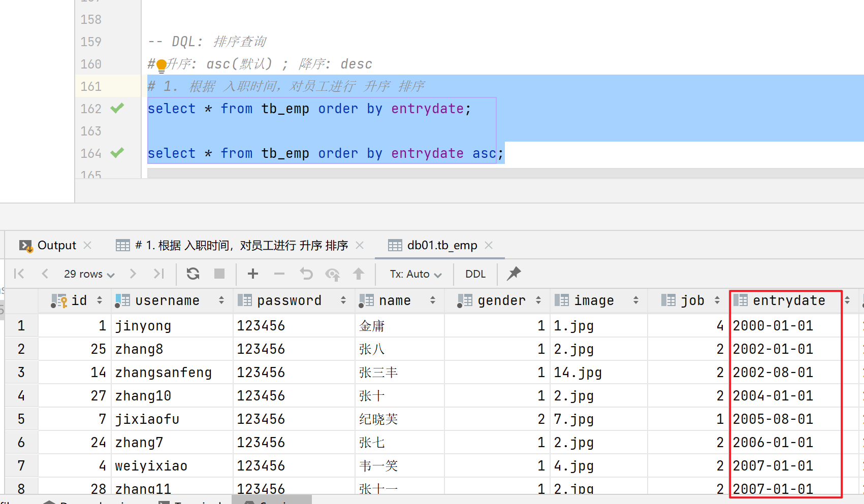Go to first page of results
The image size is (864, 504).
19,274
